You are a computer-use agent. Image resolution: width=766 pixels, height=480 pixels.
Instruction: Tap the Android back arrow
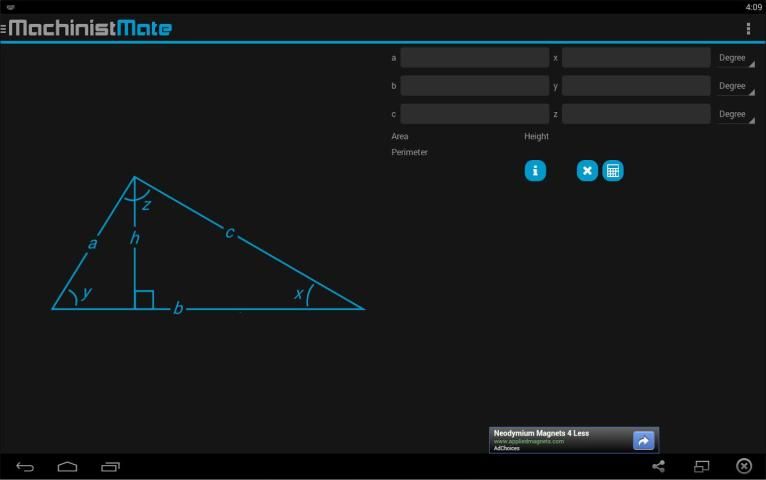[x=25, y=466]
